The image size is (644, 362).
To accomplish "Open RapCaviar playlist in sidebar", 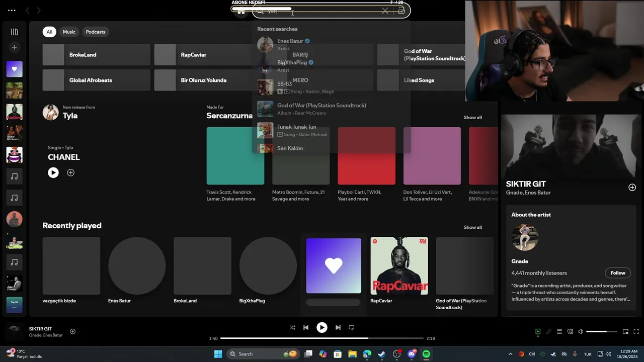I will (14, 112).
